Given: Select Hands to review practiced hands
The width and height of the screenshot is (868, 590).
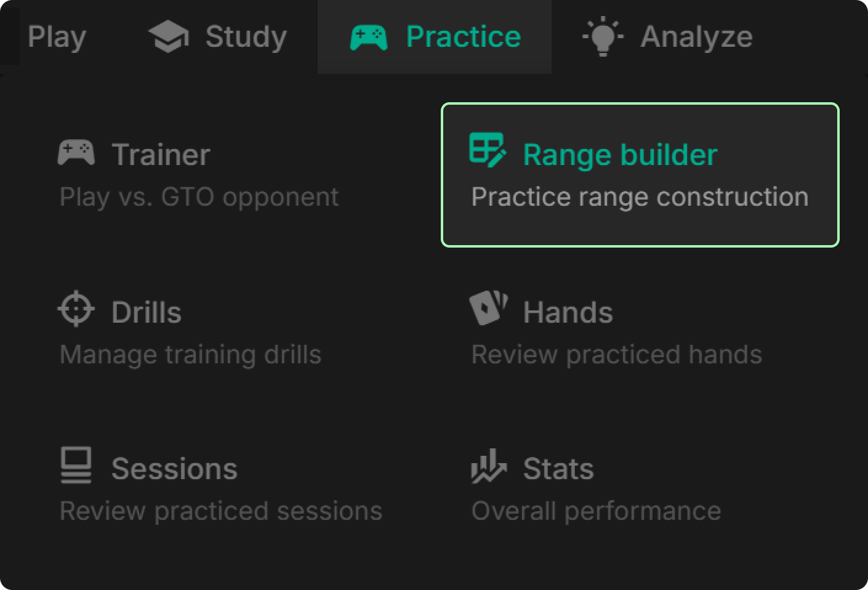Looking at the screenshot, I should click(568, 313).
